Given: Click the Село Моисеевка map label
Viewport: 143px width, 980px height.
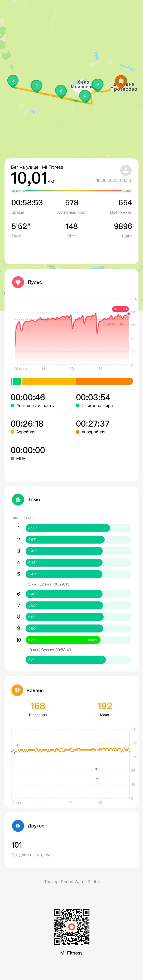Looking at the screenshot, I should pyautogui.click(x=81, y=84).
